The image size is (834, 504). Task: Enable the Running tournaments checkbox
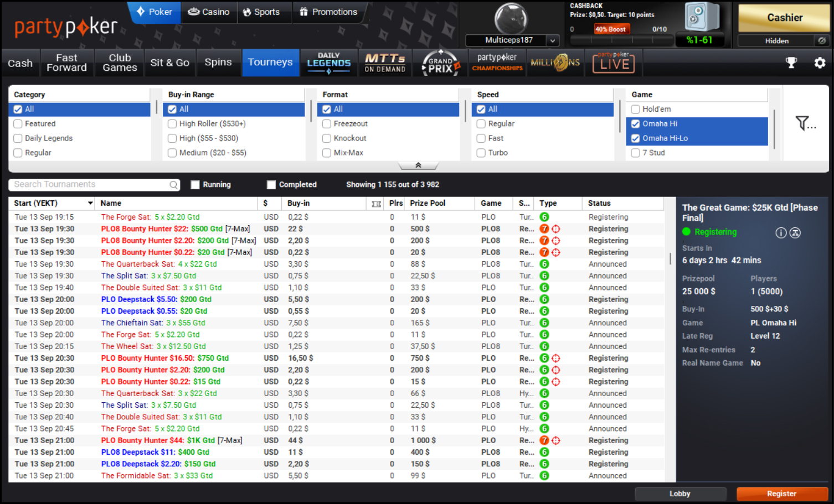pos(195,185)
